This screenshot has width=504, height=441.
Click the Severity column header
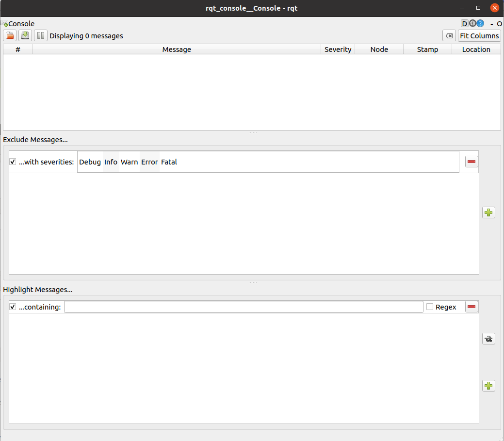pos(338,49)
